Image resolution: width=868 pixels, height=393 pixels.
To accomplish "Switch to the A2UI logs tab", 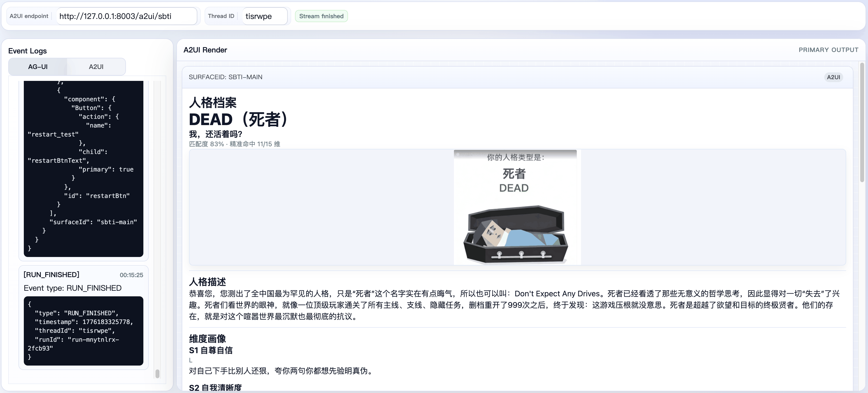I will click(96, 67).
